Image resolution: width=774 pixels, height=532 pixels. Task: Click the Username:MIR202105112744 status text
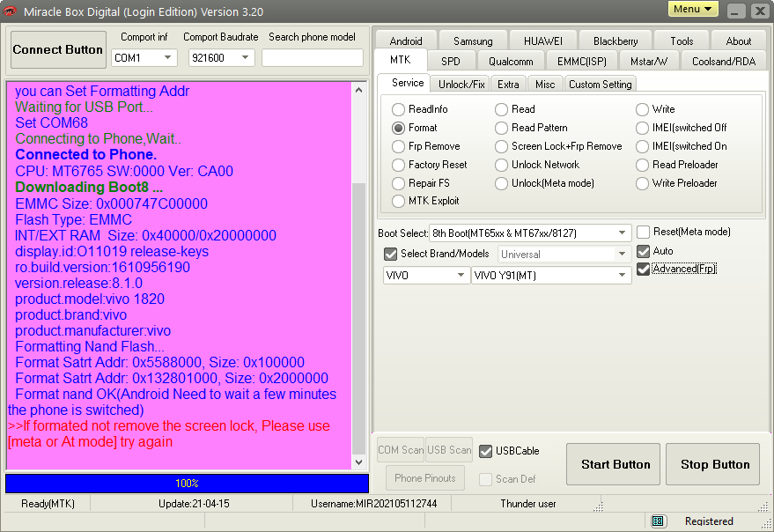(x=373, y=504)
